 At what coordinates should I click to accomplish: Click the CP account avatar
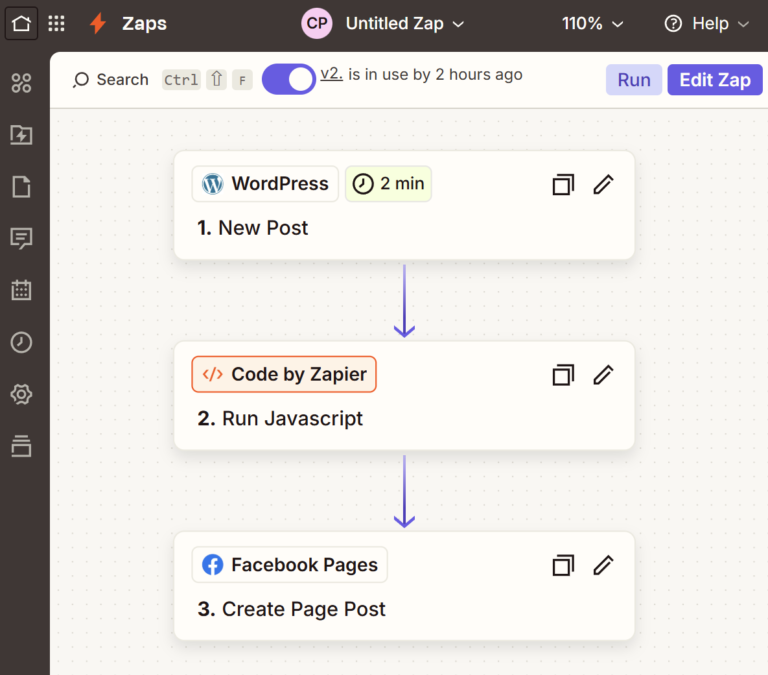click(317, 23)
